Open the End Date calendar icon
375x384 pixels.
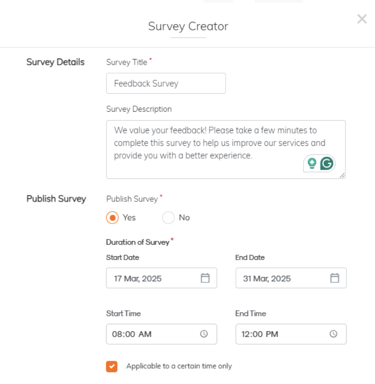tap(334, 278)
